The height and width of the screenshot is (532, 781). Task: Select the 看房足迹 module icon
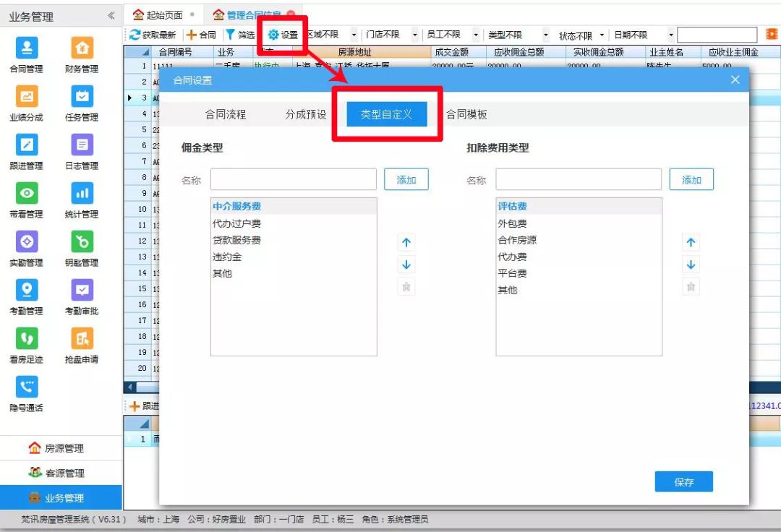25,340
